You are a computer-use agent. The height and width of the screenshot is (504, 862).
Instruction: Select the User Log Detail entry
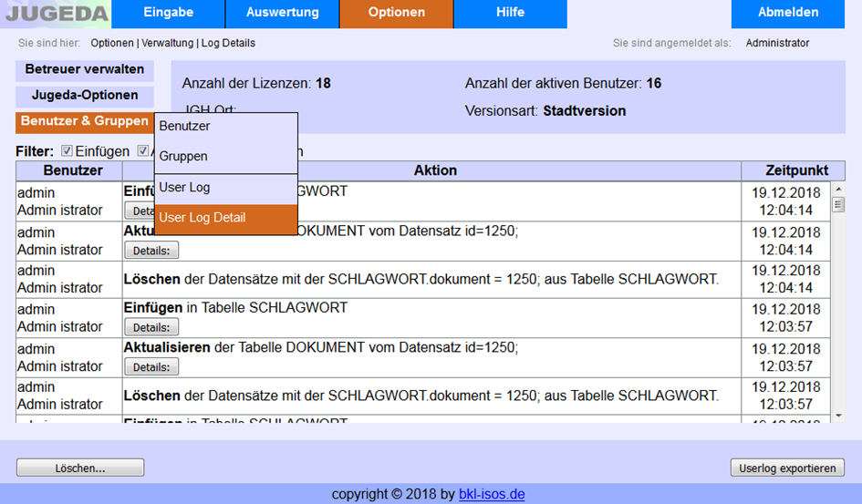(x=225, y=219)
